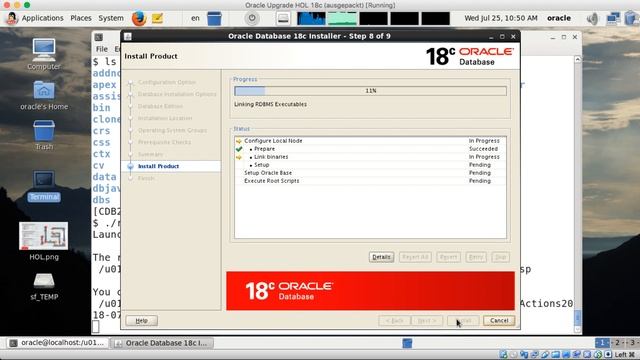Viewport: 640px width, 360px height.
Task: Click the blue trash applet in panel
Action: tap(214, 18)
